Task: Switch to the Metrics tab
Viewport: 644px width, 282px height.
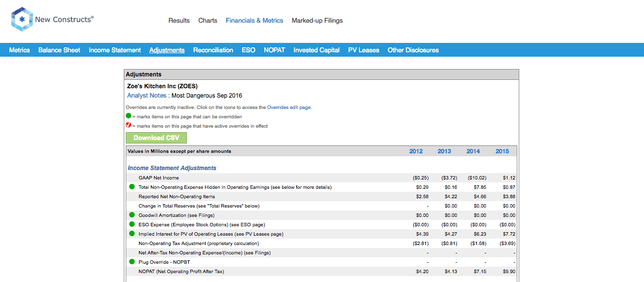Action: pyautogui.click(x=19, y=50)
